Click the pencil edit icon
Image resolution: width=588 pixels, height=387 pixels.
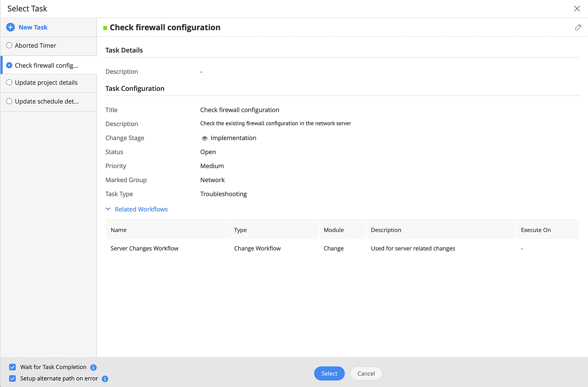click(x=578, y=27)
